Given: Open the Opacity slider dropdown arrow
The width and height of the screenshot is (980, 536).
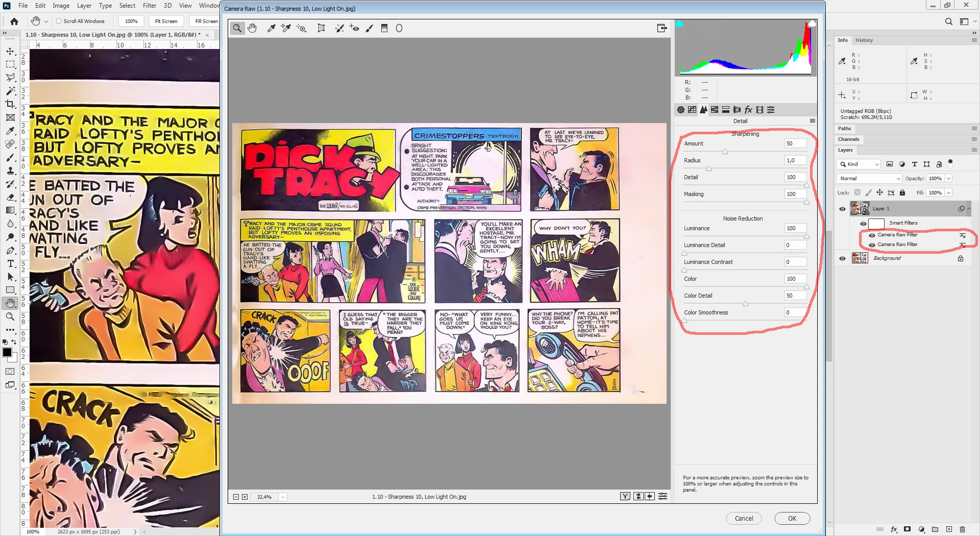Looking at the screenshot, I should pyautogui.click(x=948, y=178).
